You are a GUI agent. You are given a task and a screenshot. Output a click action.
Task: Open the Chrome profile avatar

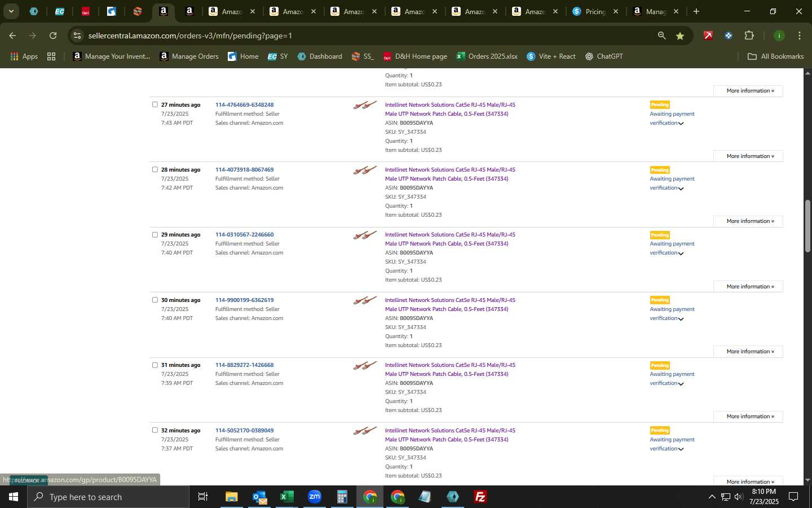click(779, 36)
